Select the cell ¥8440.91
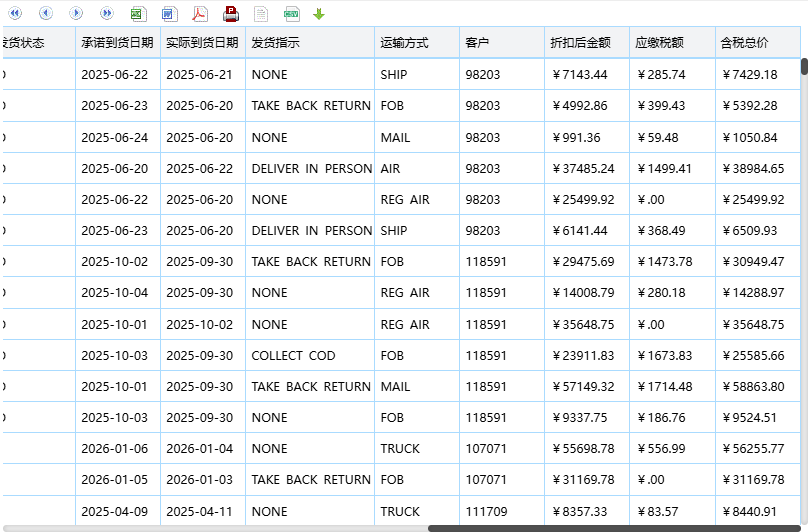The width and height of the screenshot is (808, 532). tap(758, 511)
